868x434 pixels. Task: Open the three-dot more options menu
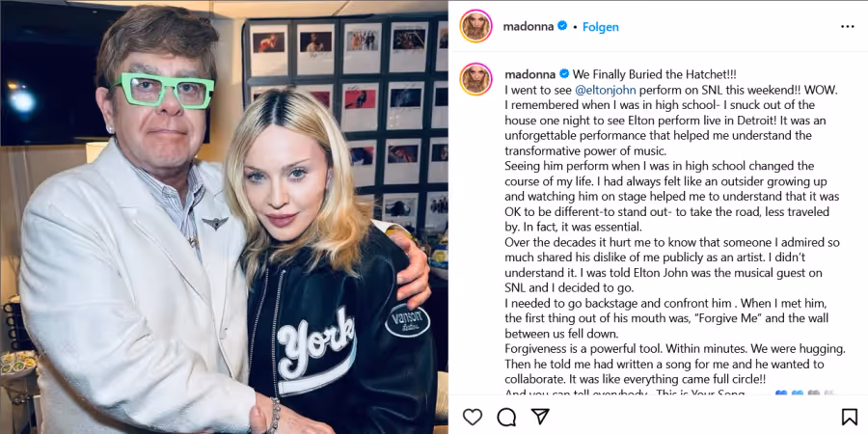(x=848, y=27)
